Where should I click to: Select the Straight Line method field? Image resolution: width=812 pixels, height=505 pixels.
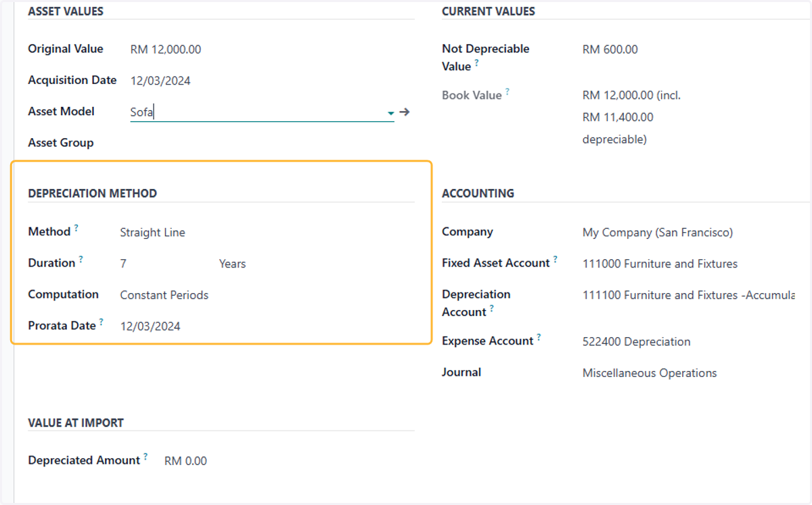point(153,233)
